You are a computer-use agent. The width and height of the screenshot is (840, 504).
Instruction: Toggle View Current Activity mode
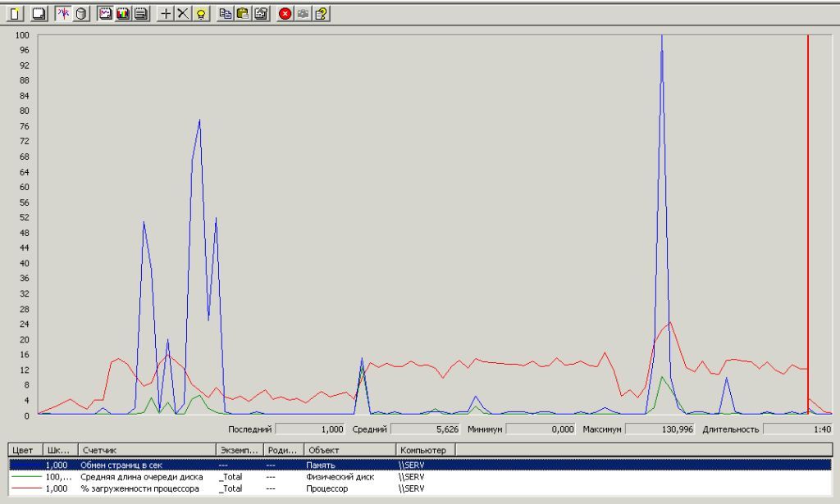click(63, 14)
